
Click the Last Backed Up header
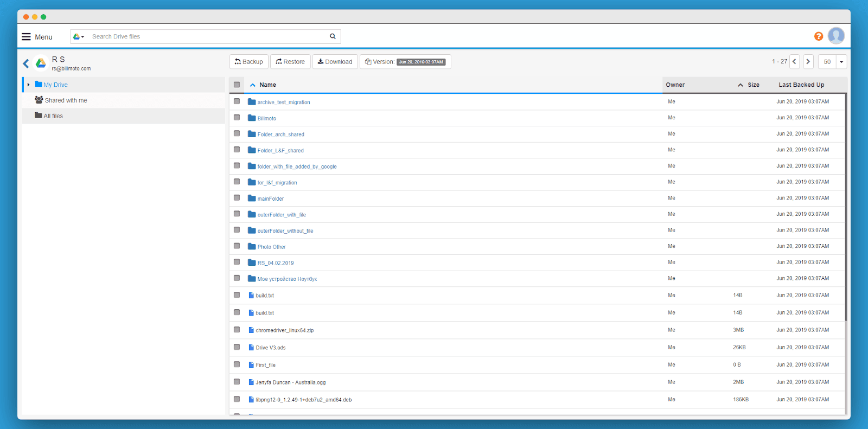tap(801, 85)
